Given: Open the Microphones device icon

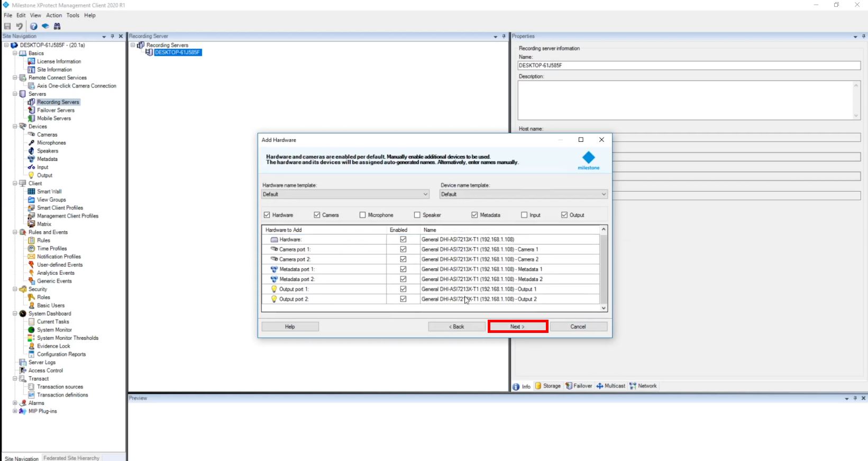Looking at the screenshot, I should [31, 143].
